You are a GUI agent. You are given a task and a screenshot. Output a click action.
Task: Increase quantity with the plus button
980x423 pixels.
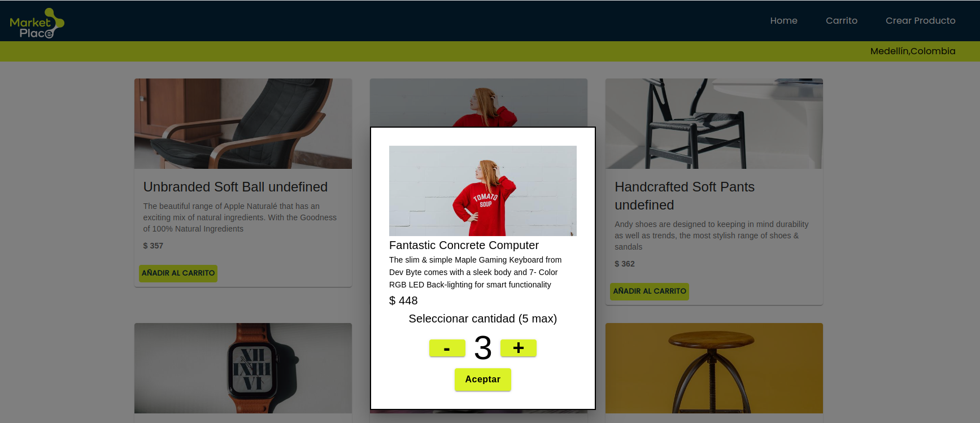(x=518, y=348)
